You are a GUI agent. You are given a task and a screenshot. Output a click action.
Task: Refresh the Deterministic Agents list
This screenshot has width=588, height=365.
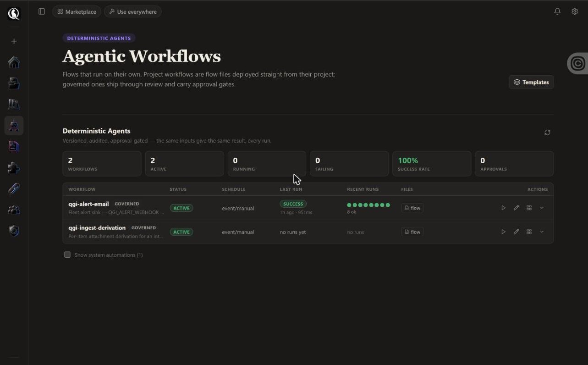coord(547,133)
